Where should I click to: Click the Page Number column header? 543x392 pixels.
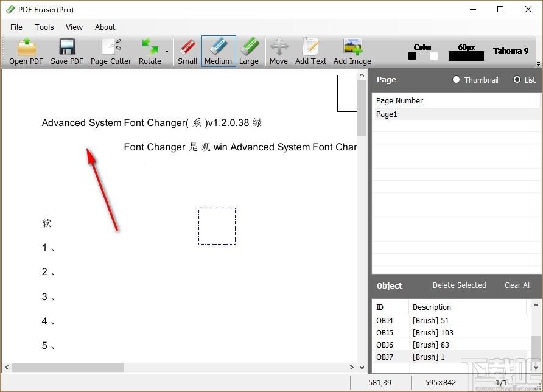coord(399,101)
